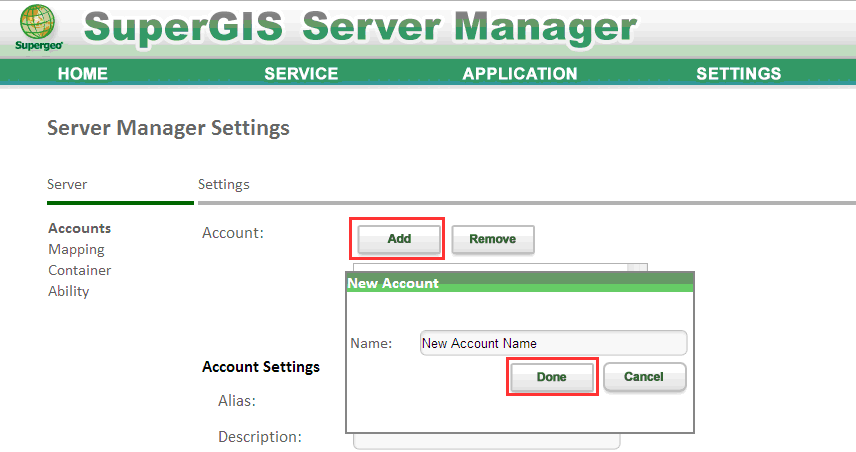
Task: Click the SuperGIS Server Manager title
Action: pos(360,27)
